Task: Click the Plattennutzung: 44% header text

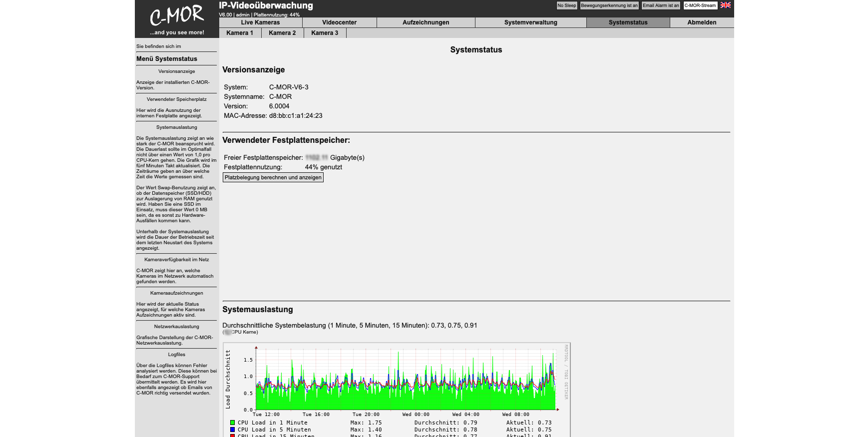Action: [x=277, y=15]
